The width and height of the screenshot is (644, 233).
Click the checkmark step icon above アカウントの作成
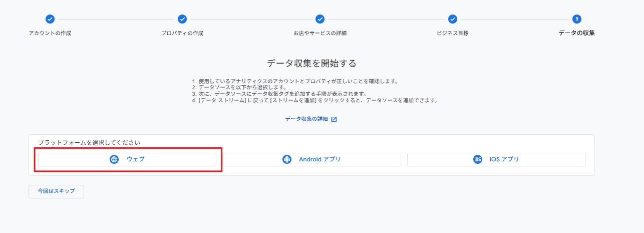pos(50,19)
